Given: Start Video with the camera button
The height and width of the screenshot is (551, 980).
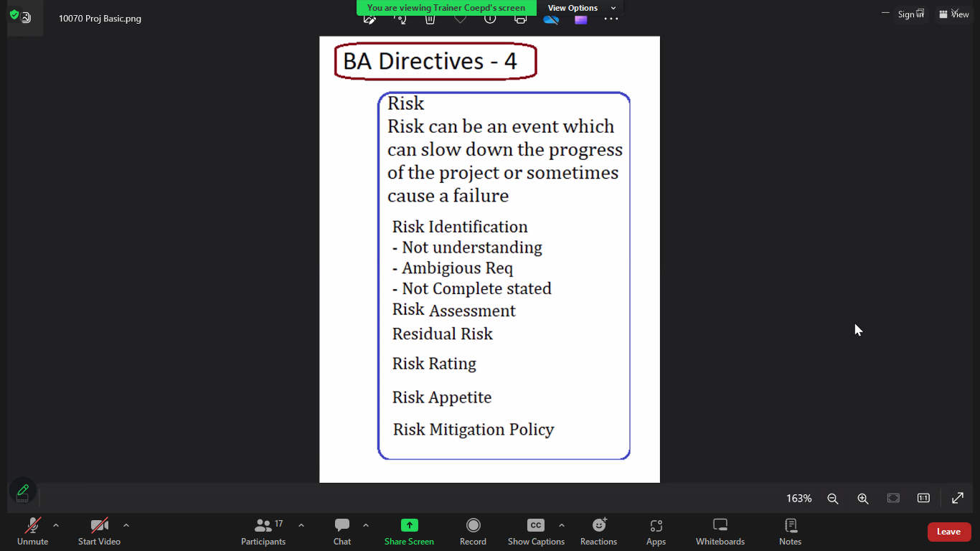Looking at the screenshot, I should 99,532.
